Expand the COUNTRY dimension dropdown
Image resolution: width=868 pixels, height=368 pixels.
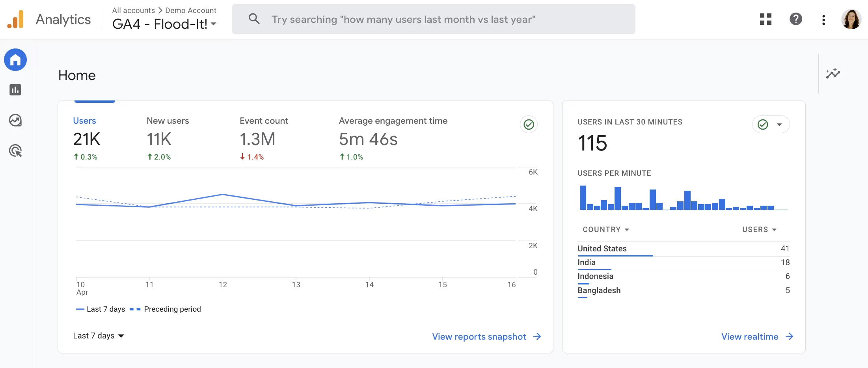pyautogui.click(x=605, y=230)
